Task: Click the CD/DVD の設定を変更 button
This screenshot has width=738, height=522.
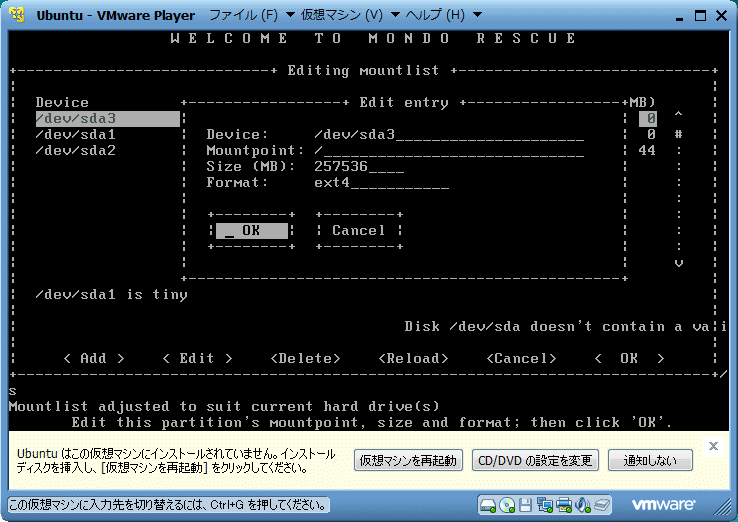Action: [535, 460]
